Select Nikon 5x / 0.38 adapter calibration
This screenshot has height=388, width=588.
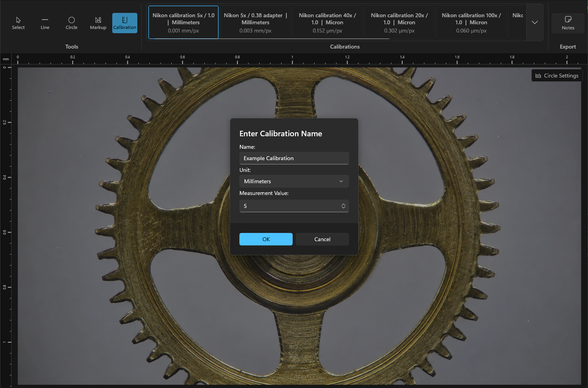[255, 22]
